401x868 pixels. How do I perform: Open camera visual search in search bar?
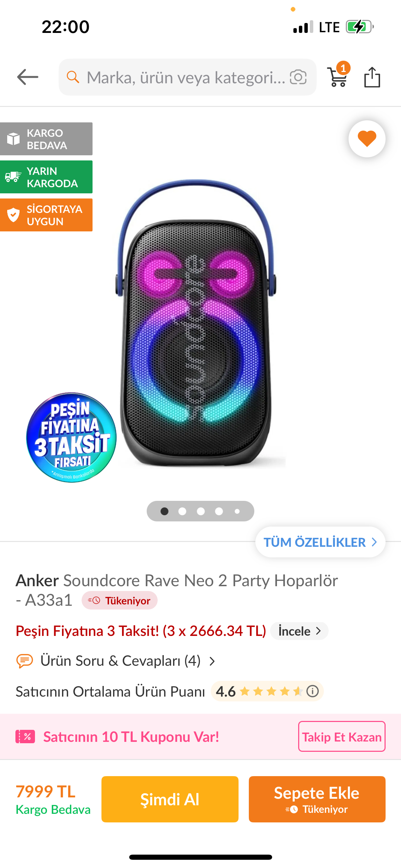pyautogui.click(x=298, y=77)
